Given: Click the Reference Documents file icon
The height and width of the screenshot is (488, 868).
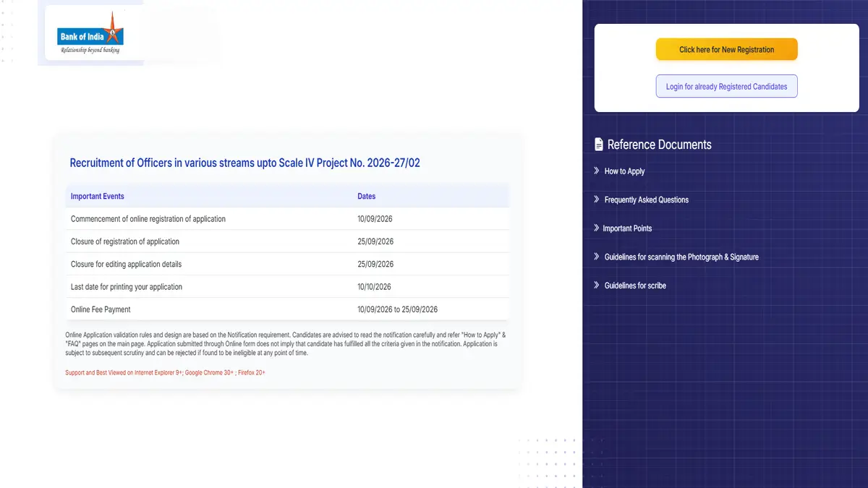Looking at the screenshot, I should [599, 145].
